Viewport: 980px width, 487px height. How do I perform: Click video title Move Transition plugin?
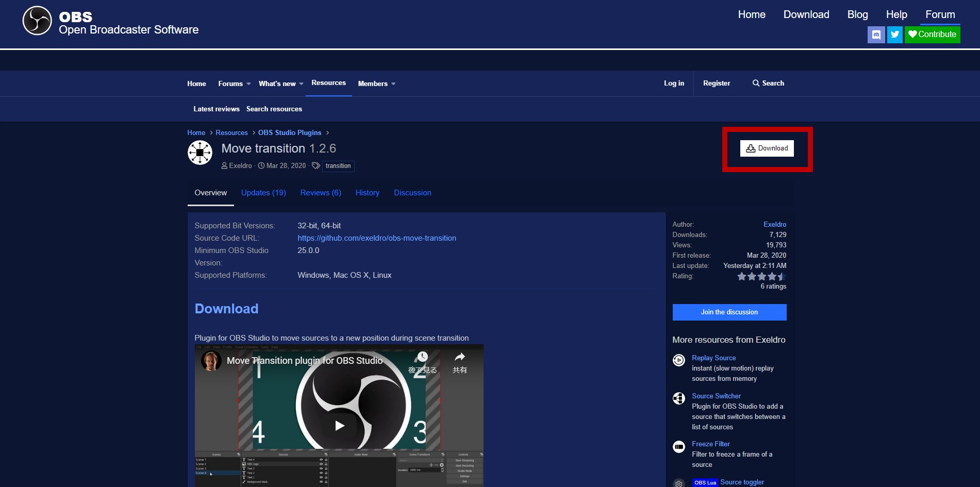[x=305, y=361]
